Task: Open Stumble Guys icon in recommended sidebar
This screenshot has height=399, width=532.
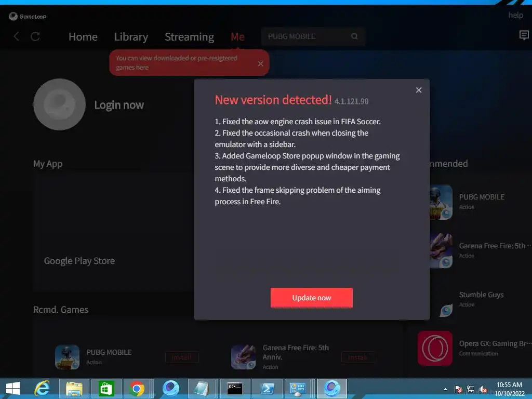Action: point(445,310)
